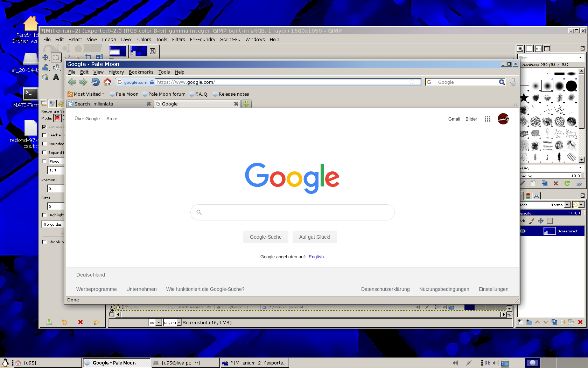Open the Bilder link
Screen dimensions: 588x368
(x=471, y=119)
